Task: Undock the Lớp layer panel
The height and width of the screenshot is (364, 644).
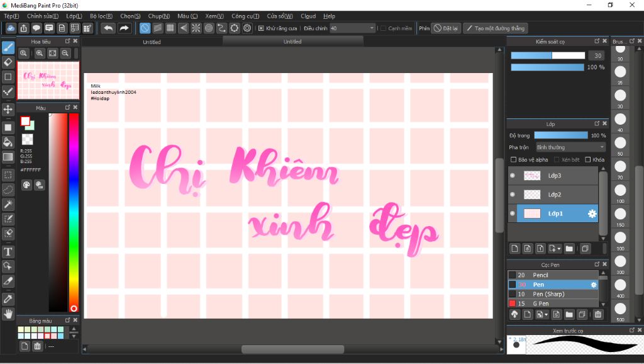Action: tap(597, 123)
